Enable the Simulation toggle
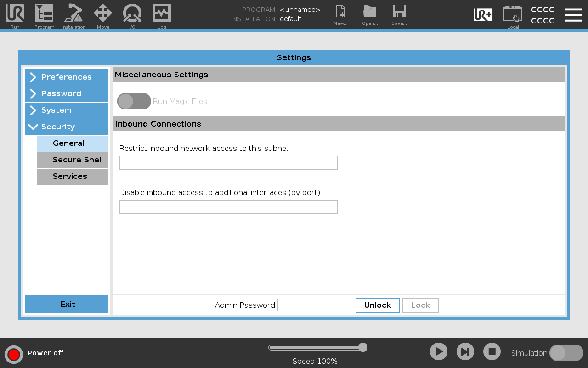This screenshot has height=368, width=588. (x=566, y=353)
